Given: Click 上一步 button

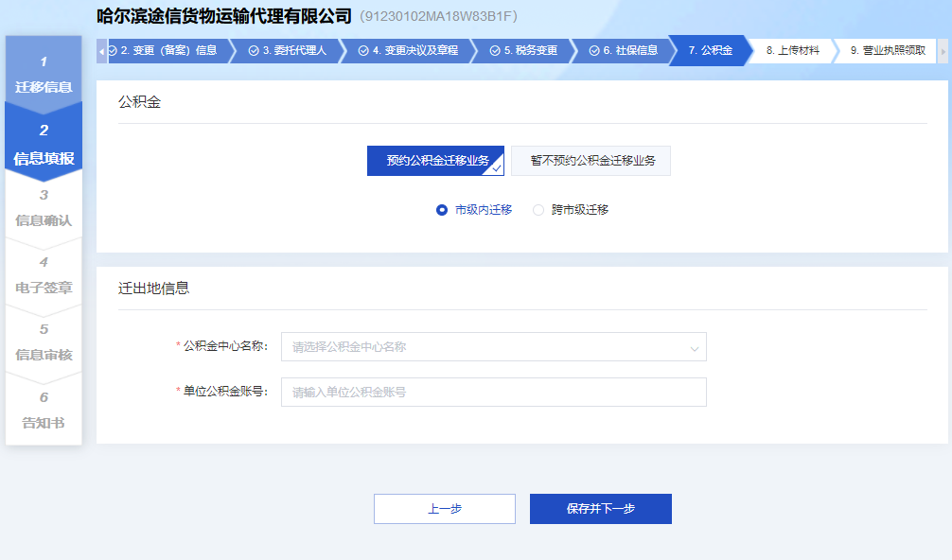Looking at the screenshot, I should (445, 509).
